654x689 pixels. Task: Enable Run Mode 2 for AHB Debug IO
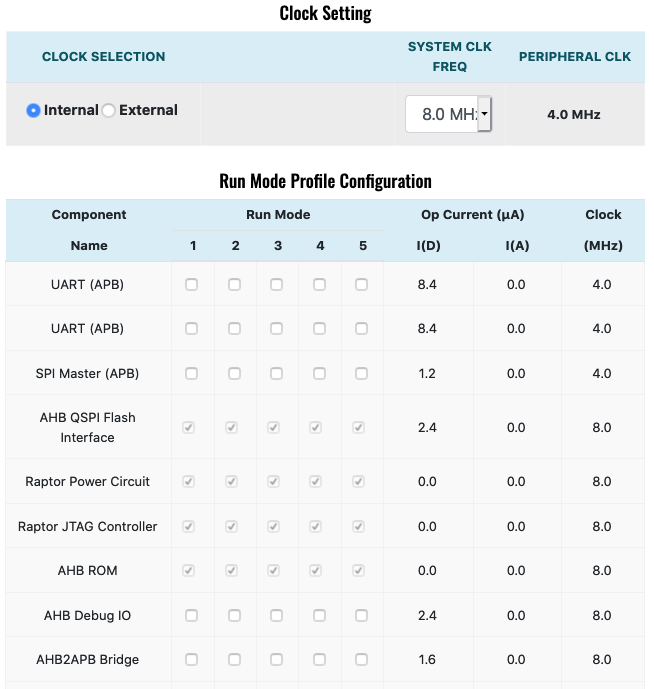click(x=234, y=616)
